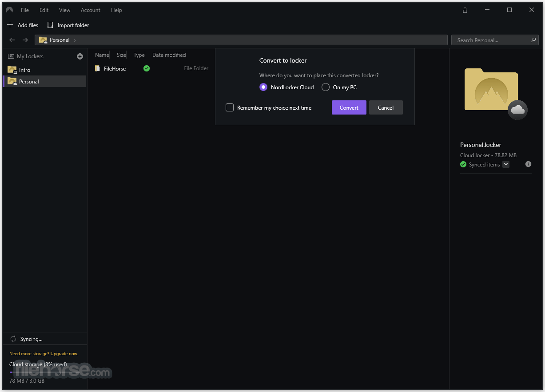This screenshot has width=545, height=392.
Task: Click the cloud storage usage bar
Action: point(44,372)
